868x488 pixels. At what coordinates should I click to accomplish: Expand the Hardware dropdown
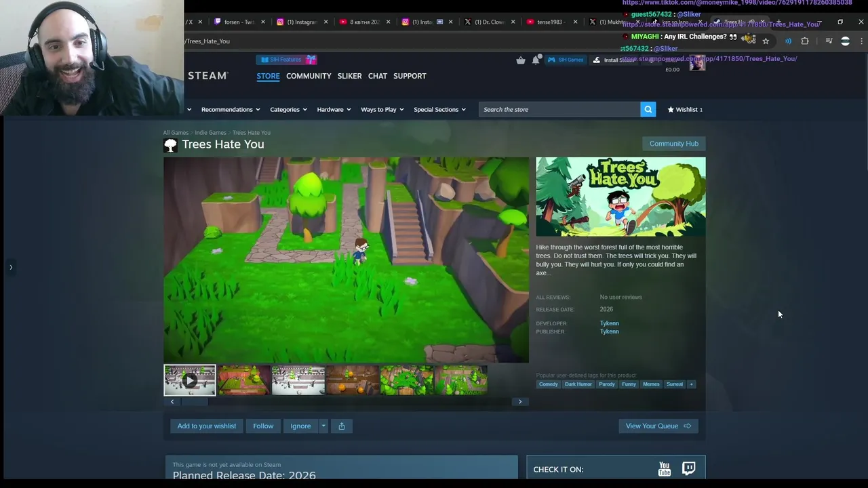click(334, 109)
